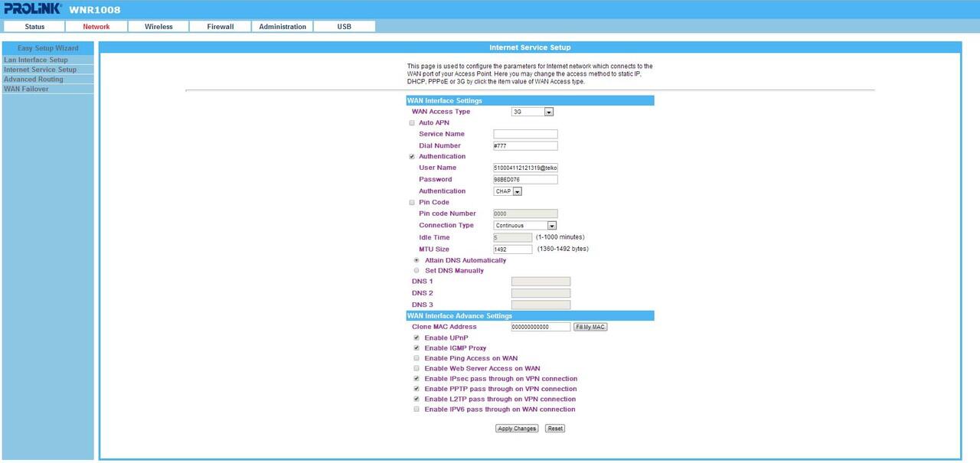
Task: Select Set DNS Manually option
Action: pyautogui.click(x=416, y=271)
